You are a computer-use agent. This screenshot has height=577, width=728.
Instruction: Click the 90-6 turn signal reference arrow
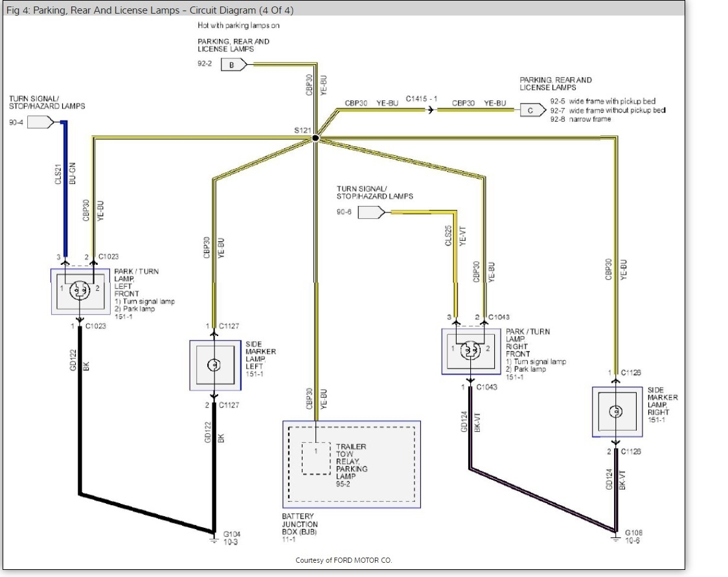click(x=372, y=212)
